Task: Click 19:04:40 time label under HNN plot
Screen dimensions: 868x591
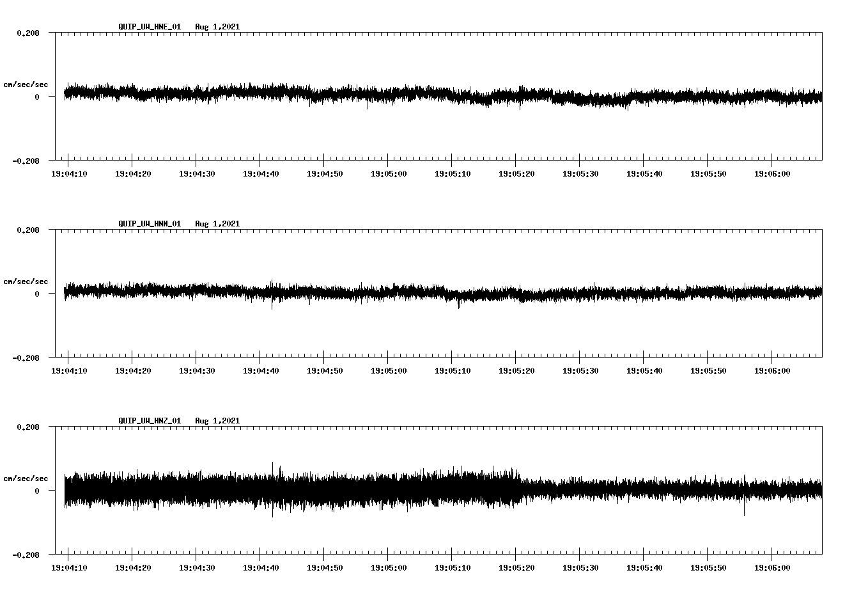Action: point(261,370)
